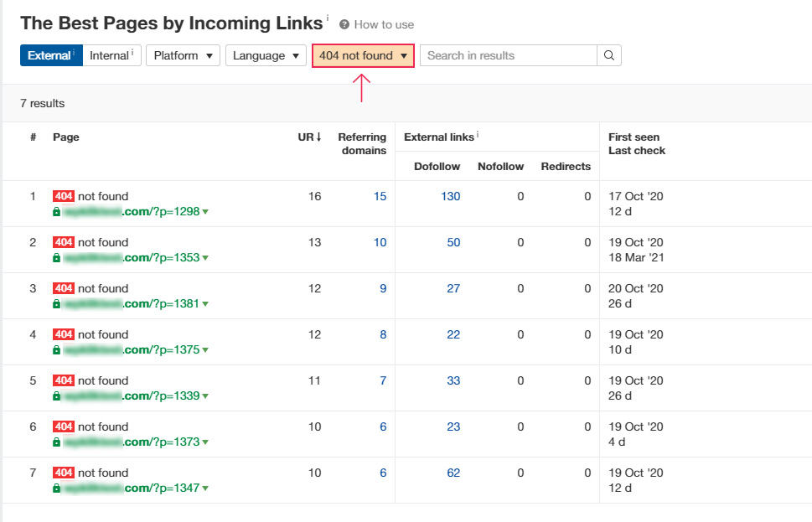Click the green lock icon in row 7

[x=57, y=488]
